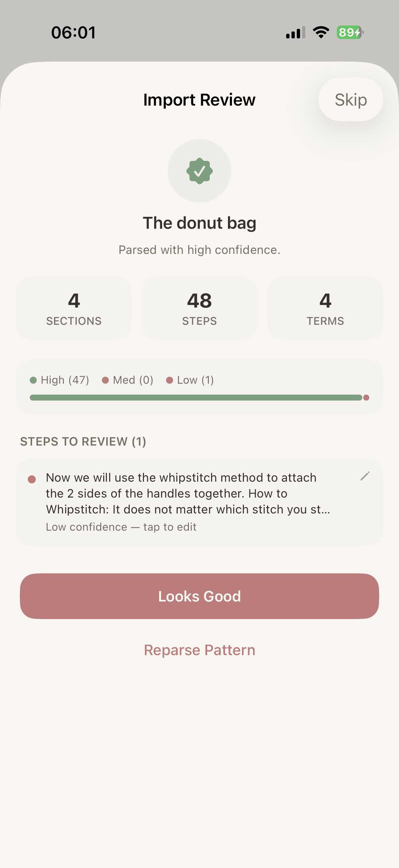Tap the clock time in status bar
The width and height of the screenshot is (399, 868).
(x=73, y=33)
